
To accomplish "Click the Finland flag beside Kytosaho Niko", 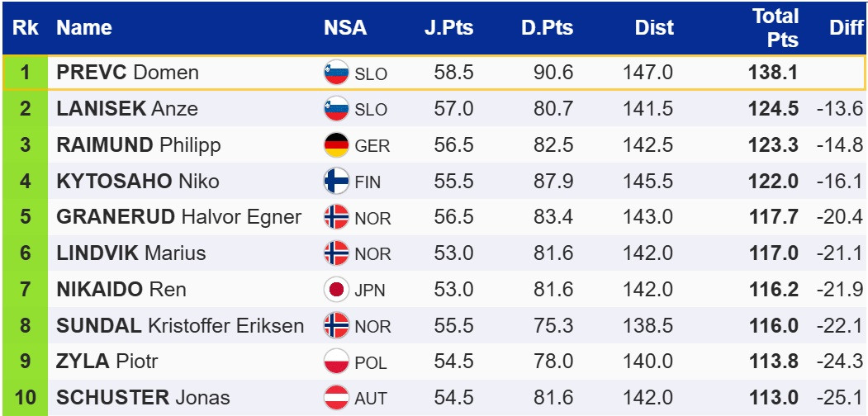I will pos(336,181).
